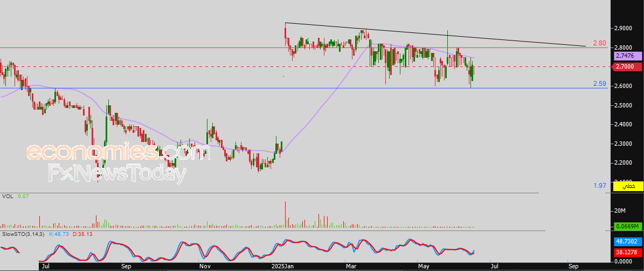Click the Nov time axis label
The image size is (644, 271).
(x=205, y=267)
